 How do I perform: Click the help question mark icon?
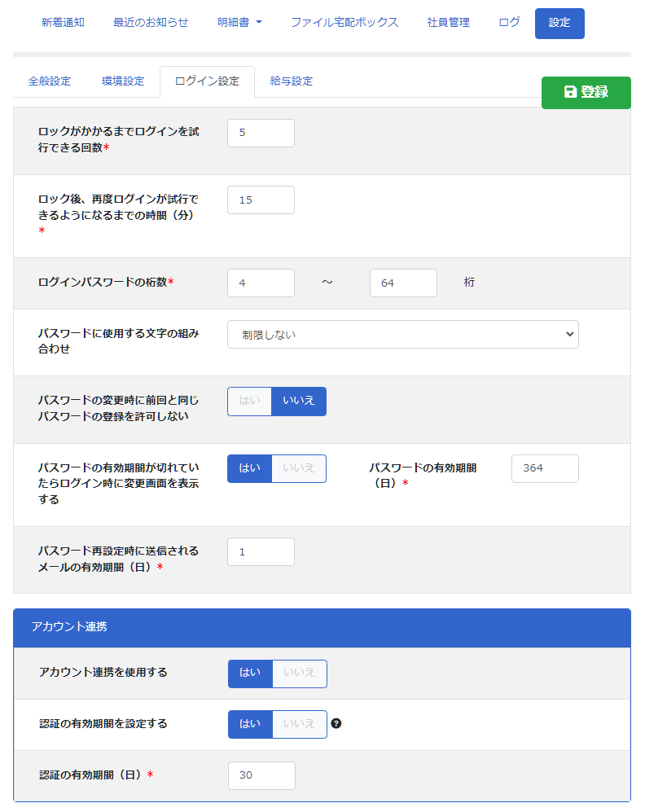[336, 723]
